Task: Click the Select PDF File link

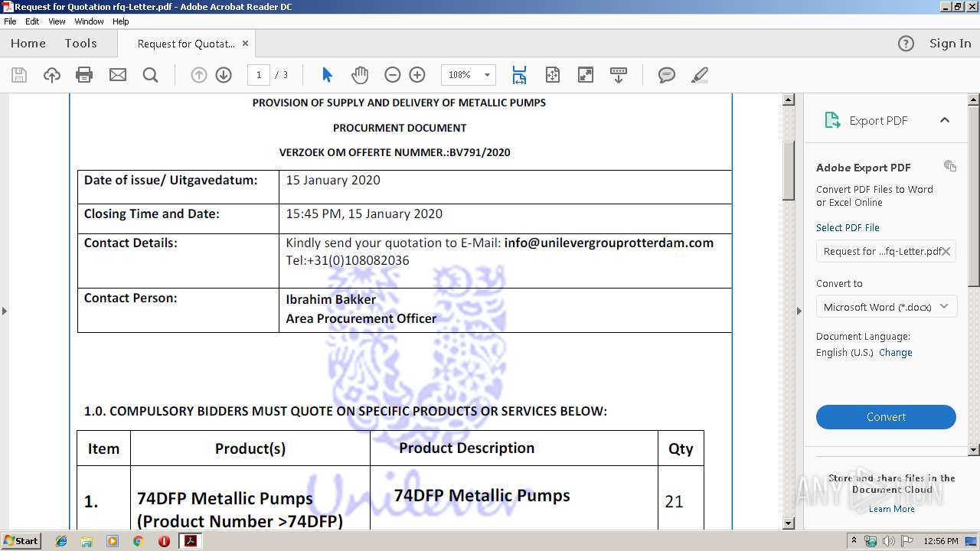Action: coord(848,227)
